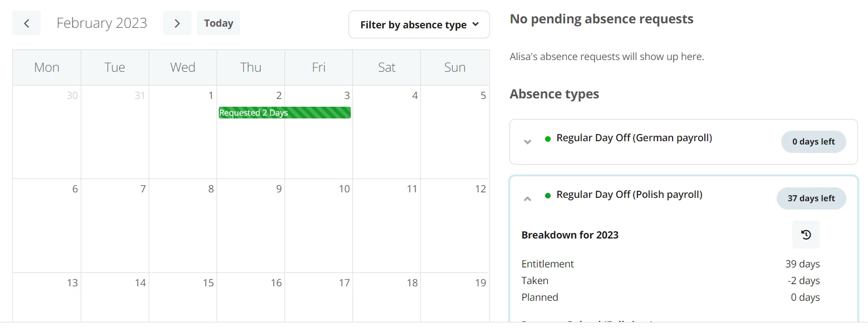Select January 30 greyed-out day

pos(47,132)
